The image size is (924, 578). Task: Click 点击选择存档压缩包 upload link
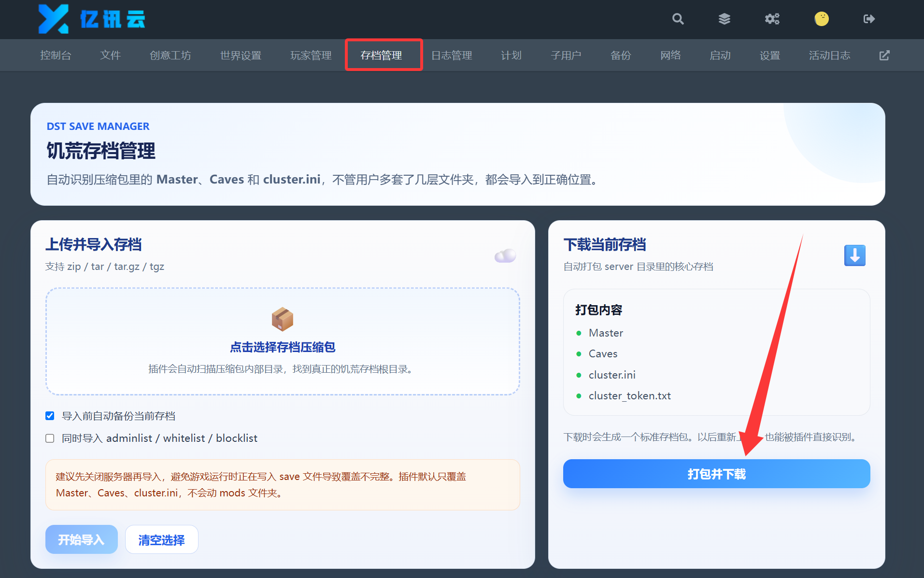[283, 347]
